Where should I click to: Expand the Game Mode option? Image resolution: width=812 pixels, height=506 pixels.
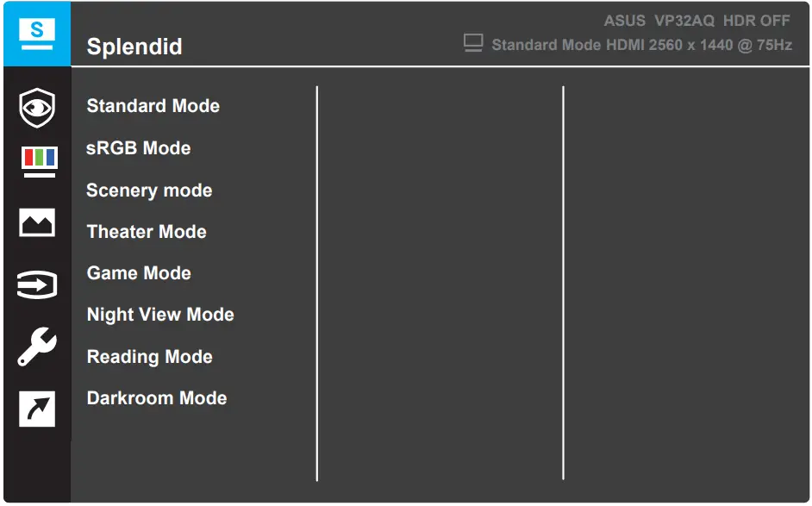pyautogui.click(x=139, y=272)
